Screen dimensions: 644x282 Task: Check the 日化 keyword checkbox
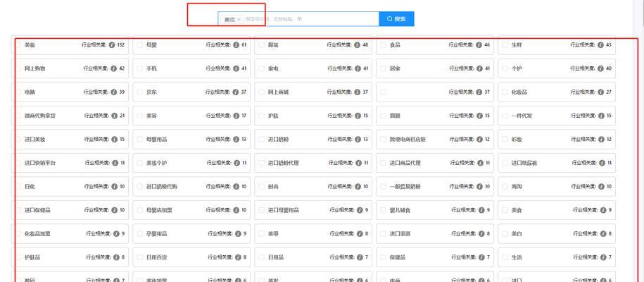click(x=18, y=187)
